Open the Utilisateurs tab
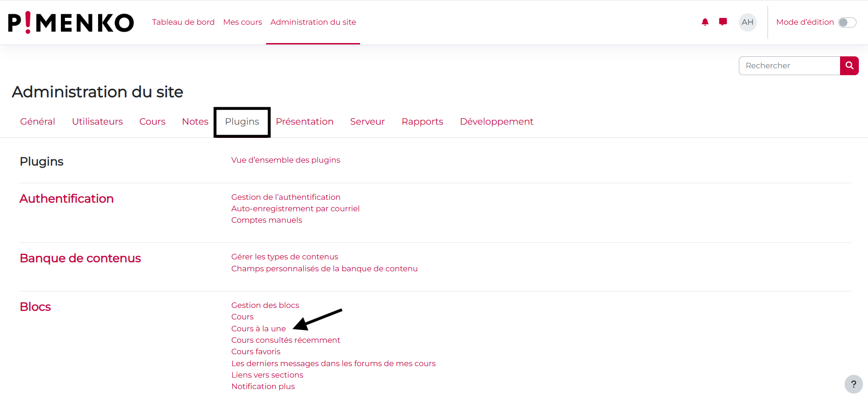 pos(97,122)
